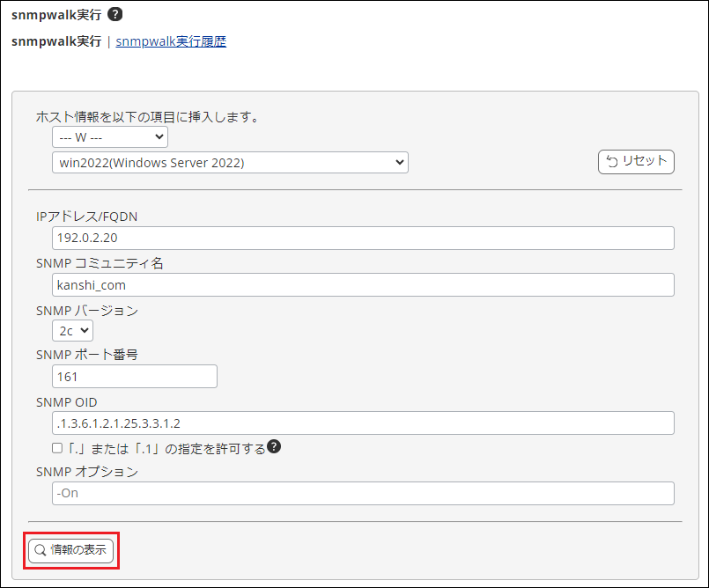Click the magnifier icon on the 情報の表示 button

(x=40, y=550)
